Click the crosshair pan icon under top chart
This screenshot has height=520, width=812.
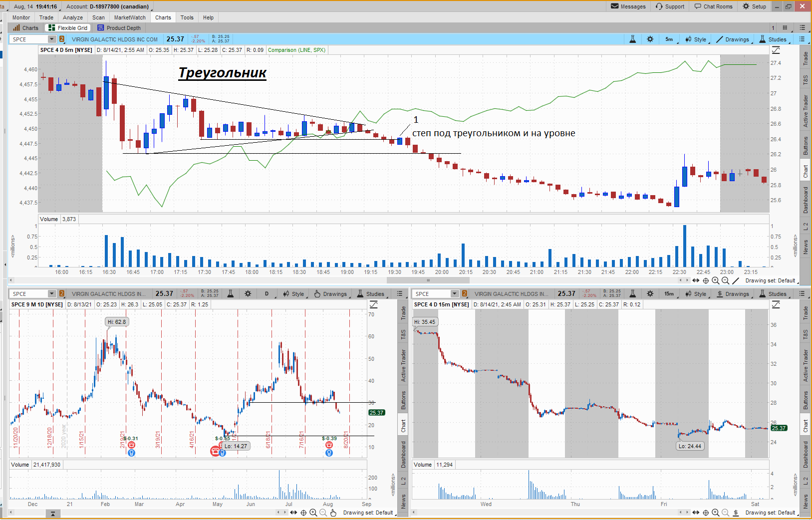coord(706,280)
